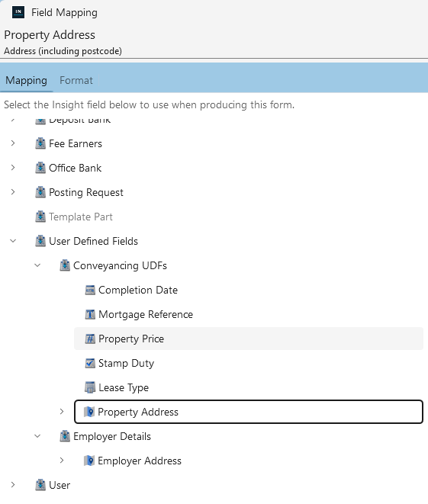Click the Completion Date calendar field icon

[90, 290]
